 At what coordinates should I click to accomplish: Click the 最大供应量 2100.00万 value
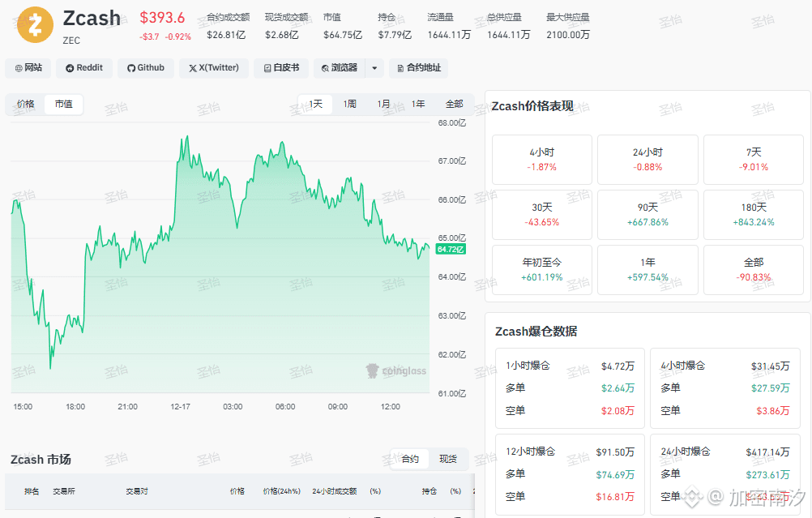[568, 35]
